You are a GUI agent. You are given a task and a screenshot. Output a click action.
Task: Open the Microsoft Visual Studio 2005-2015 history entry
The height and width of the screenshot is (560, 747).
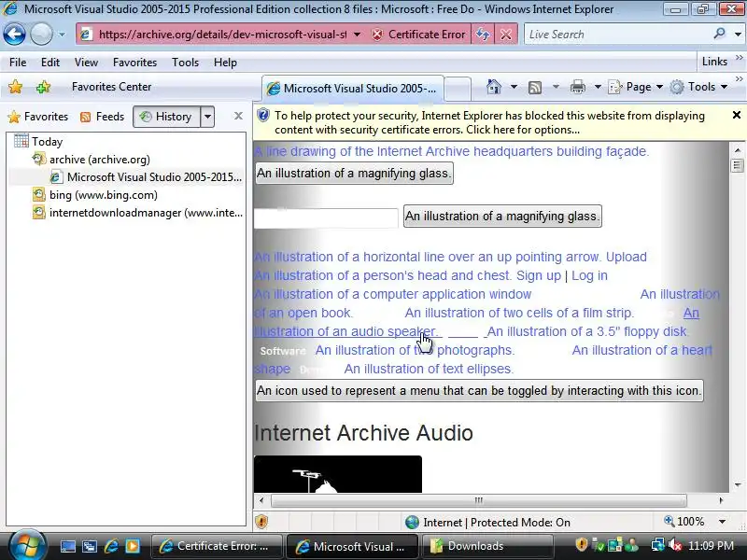147,177
